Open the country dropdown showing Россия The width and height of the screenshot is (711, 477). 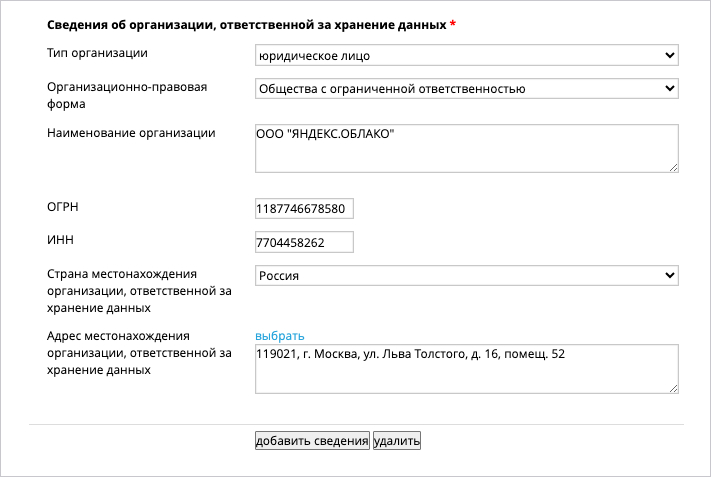tap(467, 275)
